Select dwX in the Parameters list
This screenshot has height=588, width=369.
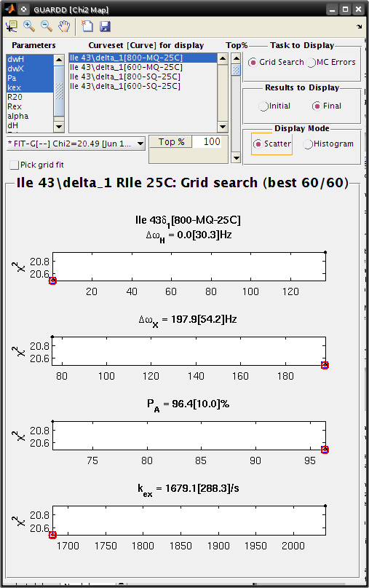pyautogui.click(x=30, y=68)
